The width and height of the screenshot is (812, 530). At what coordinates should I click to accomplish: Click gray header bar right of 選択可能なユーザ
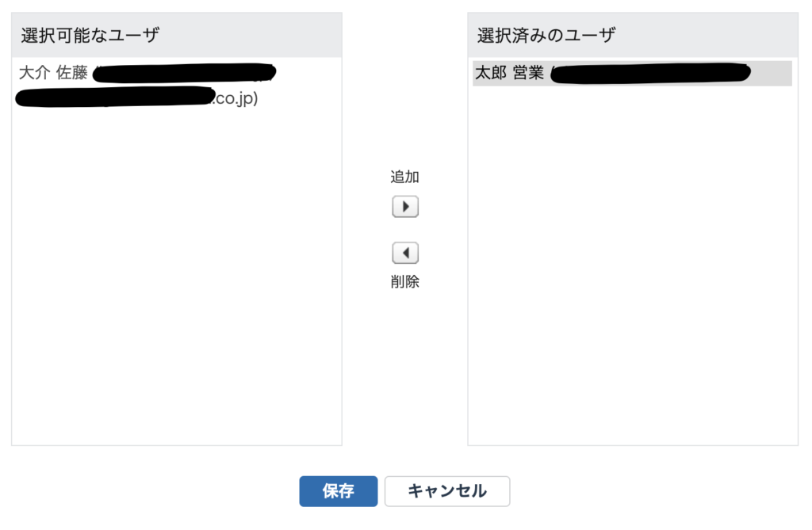251,35
